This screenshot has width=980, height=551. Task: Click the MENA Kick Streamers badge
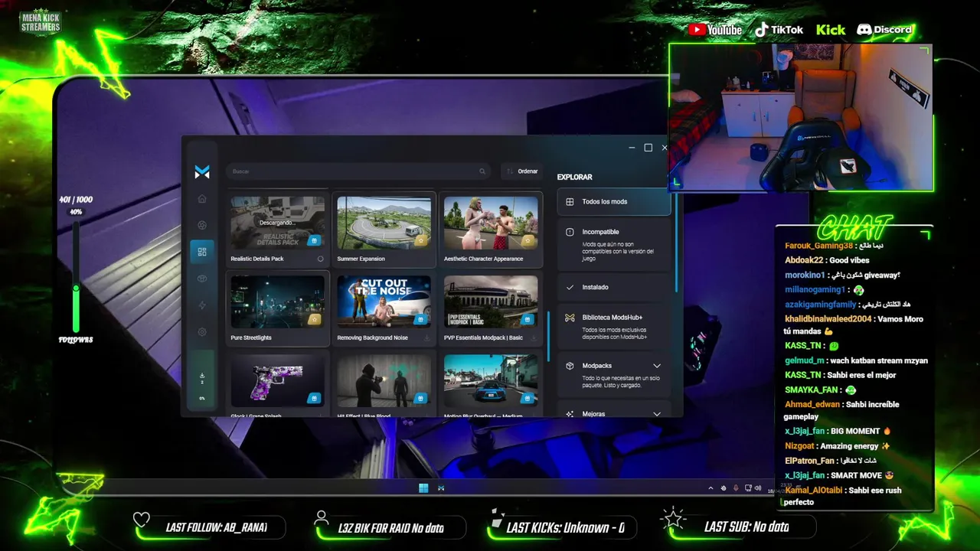[40, 22]
